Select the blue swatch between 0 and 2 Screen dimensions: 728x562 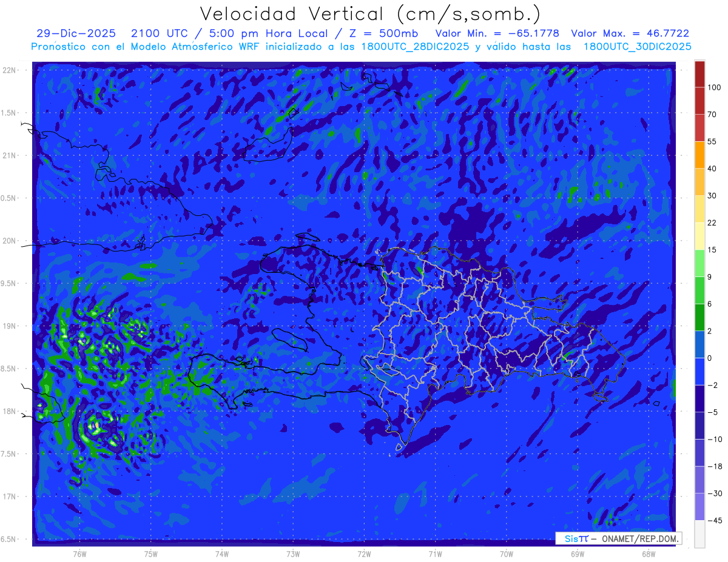click(699, 344)
